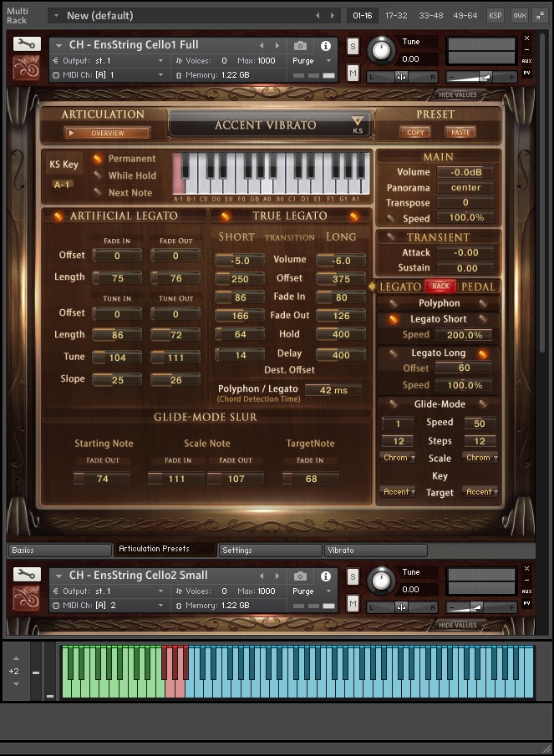Select rack page 17-32
Viewport: 554px width, 756px height.
[x=396, y=15]
